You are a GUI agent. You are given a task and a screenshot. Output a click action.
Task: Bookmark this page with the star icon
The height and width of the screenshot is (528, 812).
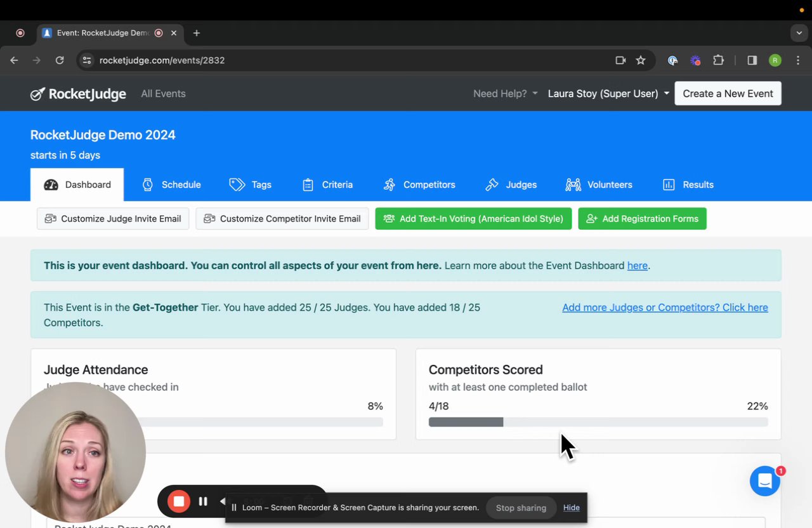click(x=641, y=60)
